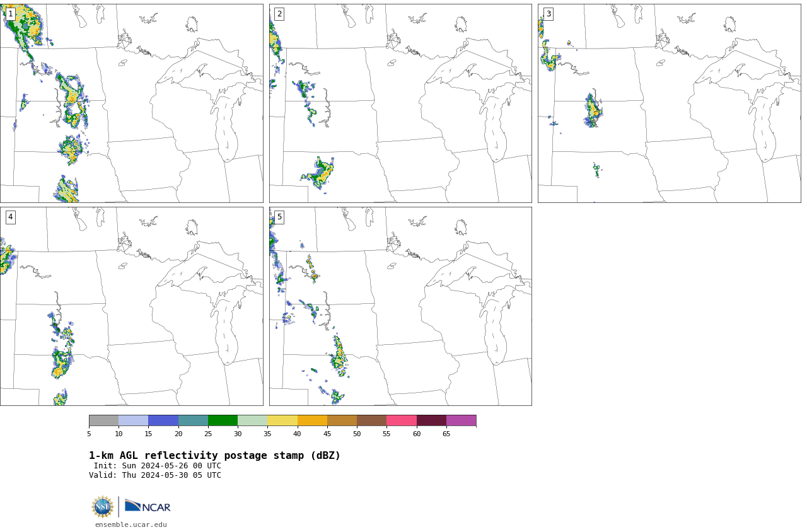807x532 pixels.
Task: Click the pink 55-60 dBZ swatch
Action: [x=402, y=420]
